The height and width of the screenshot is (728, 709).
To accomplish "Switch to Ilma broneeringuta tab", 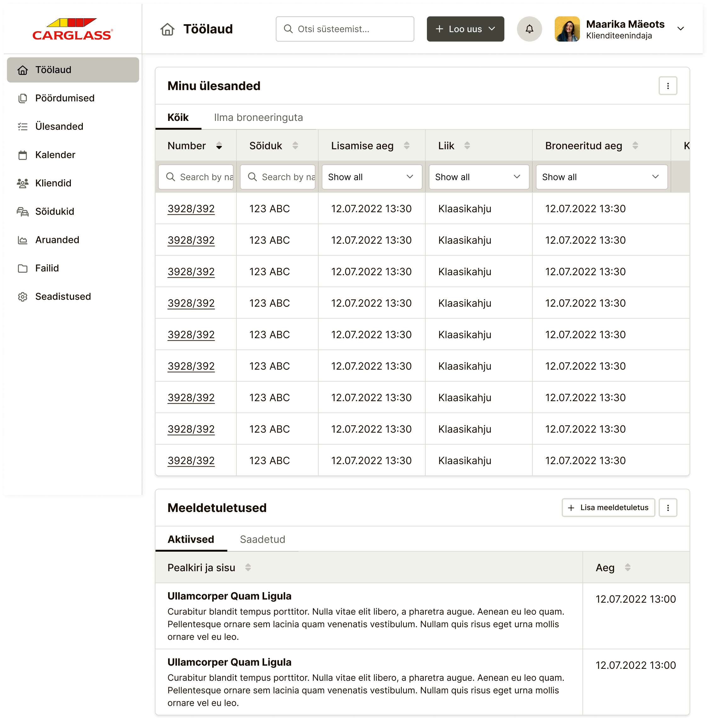I will click(258, 118).
